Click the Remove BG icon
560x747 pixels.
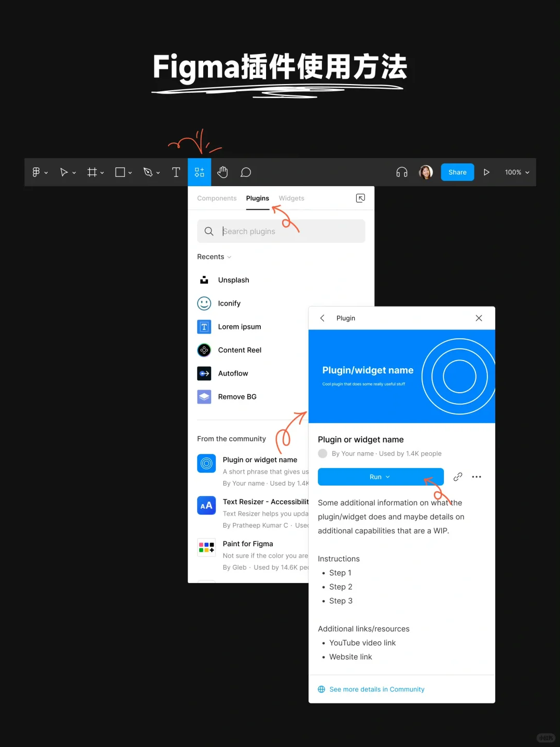204,397
